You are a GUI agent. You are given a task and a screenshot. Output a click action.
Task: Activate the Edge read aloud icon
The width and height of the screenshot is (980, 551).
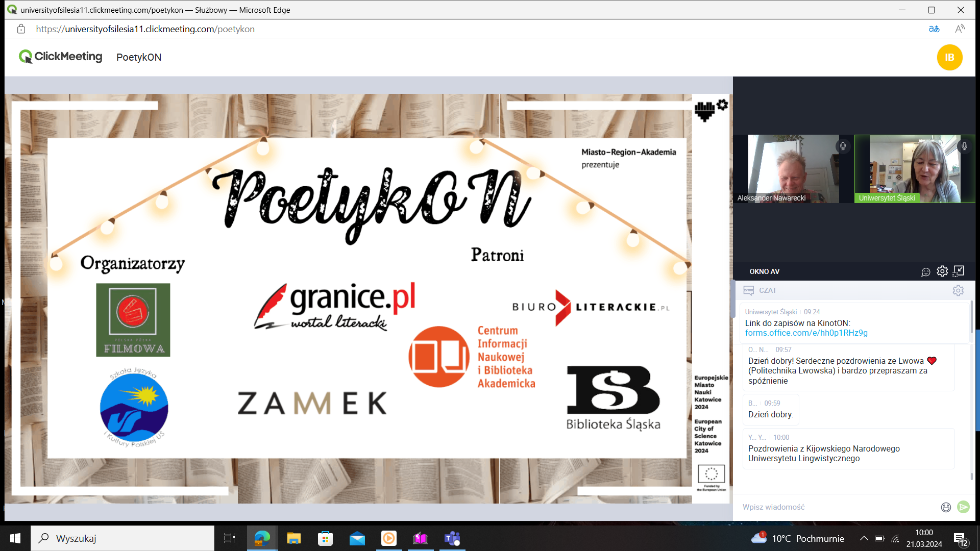click(x=960, y=29)
